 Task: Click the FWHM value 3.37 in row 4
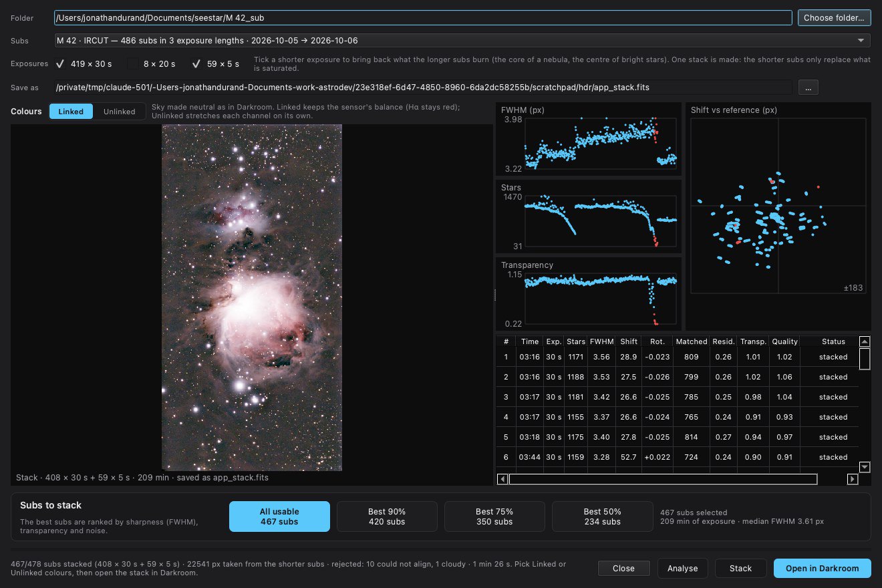coord(601,417)
